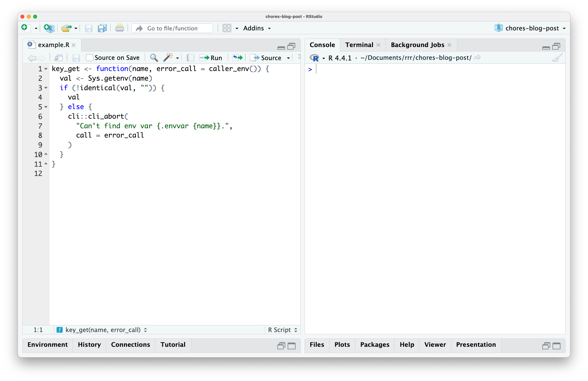Run the current line with the Run button
The image size is (588, 381).
click(211, 58)
